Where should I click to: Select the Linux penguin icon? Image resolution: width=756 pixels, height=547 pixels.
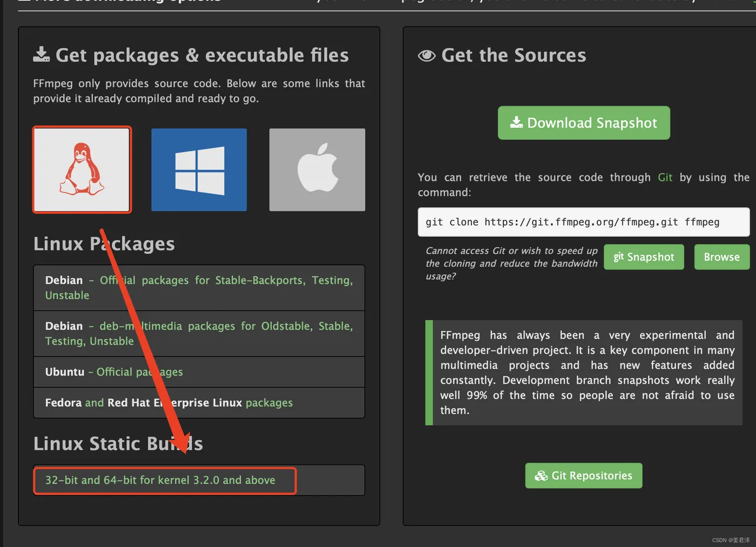coord(82,170)
